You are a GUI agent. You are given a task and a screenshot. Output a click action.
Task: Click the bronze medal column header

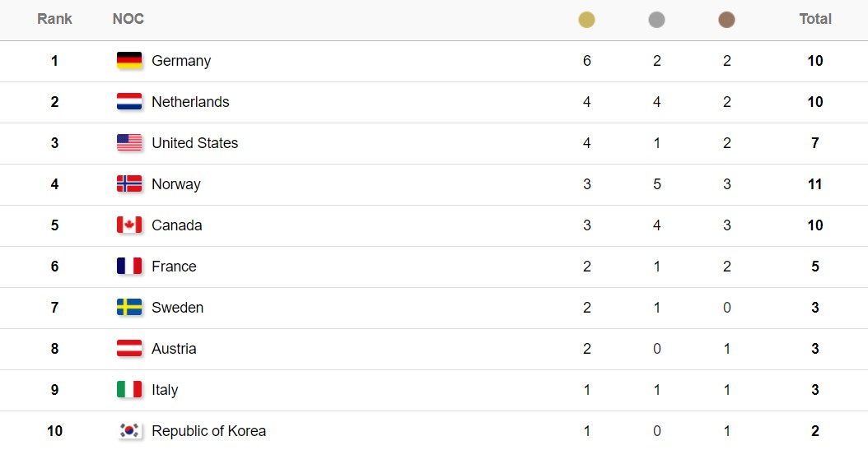pos(726,20)
